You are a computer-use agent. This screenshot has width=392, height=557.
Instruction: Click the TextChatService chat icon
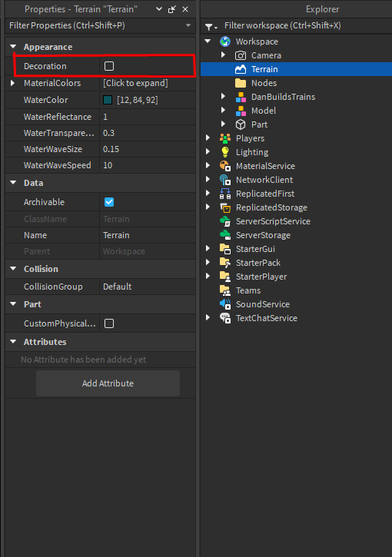coord(225,318)
